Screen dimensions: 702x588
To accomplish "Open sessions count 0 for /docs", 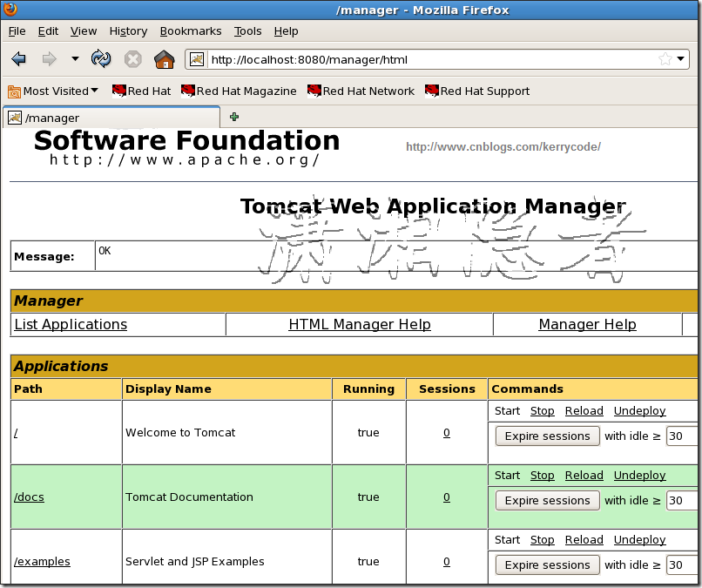I will click(x=446, y=497).
